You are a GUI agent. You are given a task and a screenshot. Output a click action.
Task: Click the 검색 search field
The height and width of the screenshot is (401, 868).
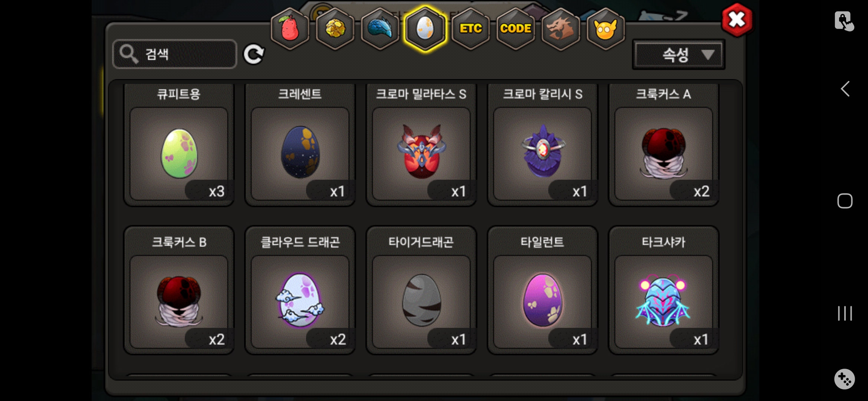tap(174, 54)
